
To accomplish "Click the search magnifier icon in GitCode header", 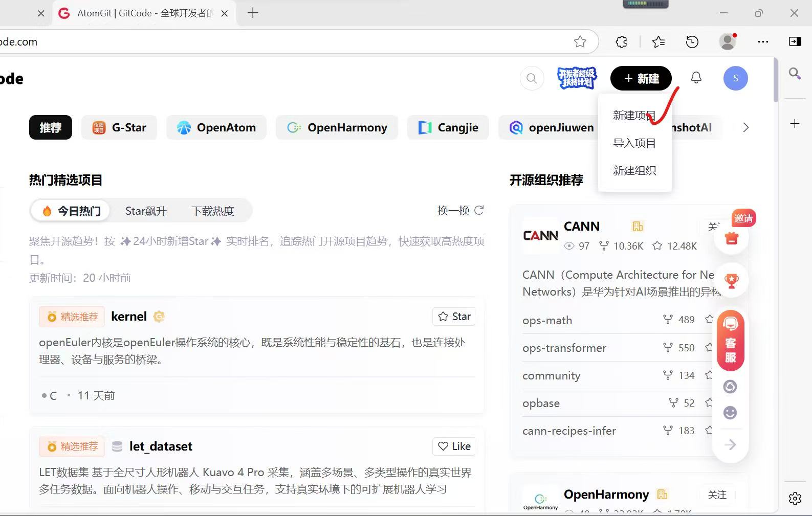I will (532, 78).
